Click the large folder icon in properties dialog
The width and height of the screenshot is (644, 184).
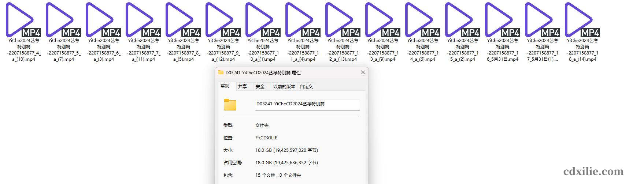pos(230,105)
